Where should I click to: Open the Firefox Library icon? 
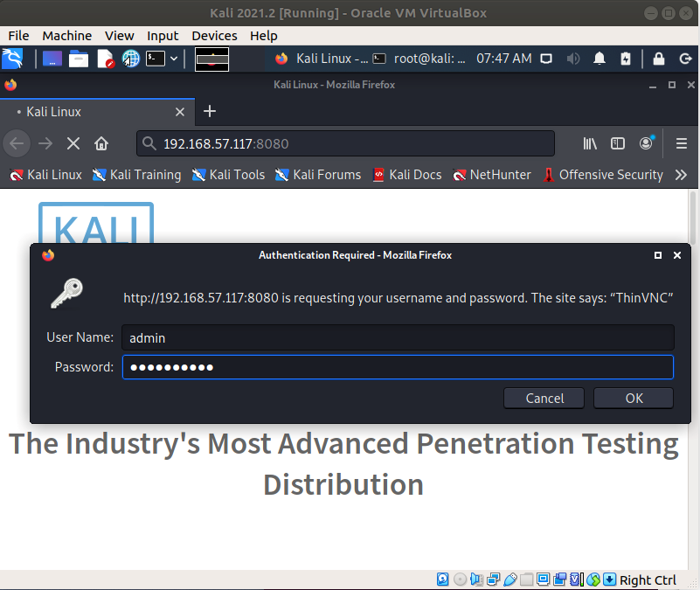coord(590,143)
